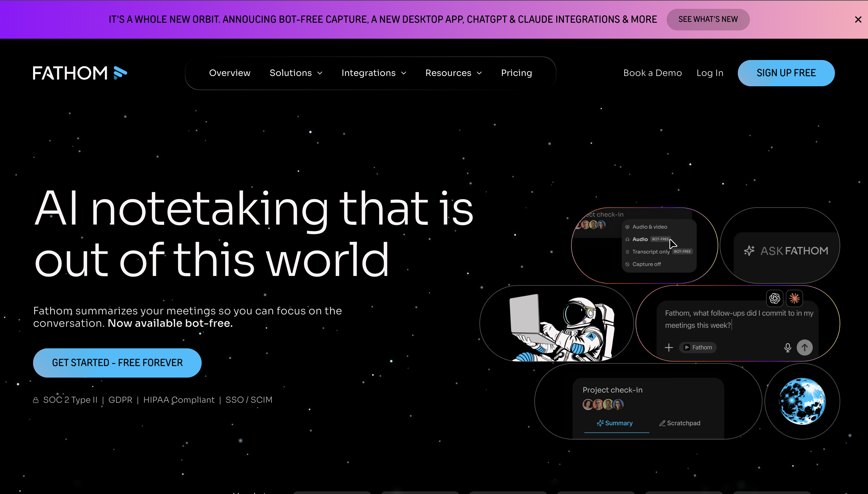The image size is (868, 494).
Task: Click the Audio & video camera icon
Action: click(x=627, y=227)
